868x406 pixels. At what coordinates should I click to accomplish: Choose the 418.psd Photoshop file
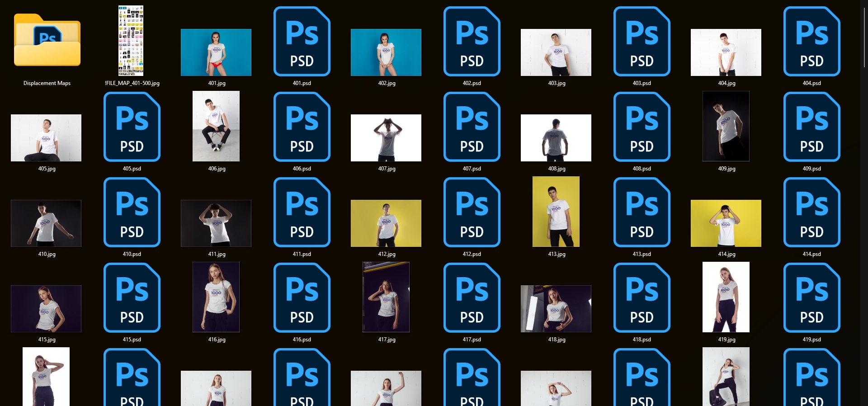(x=642, y=298)
